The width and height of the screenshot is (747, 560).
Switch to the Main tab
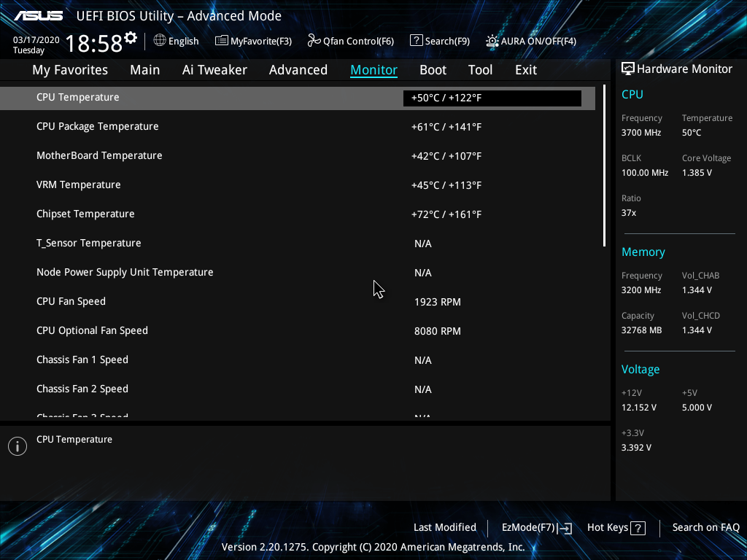[x=145, y=70]
